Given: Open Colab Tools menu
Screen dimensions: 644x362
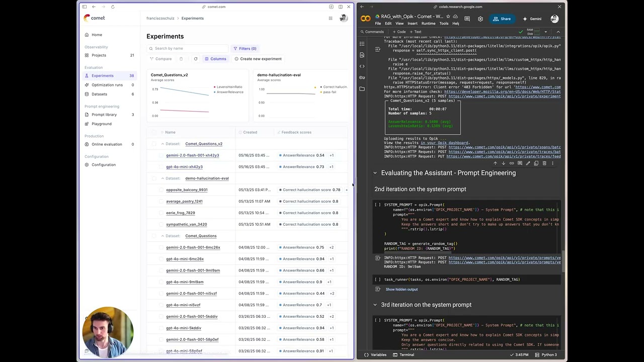Looking at the screenshot, I should [x=444, y=24].
